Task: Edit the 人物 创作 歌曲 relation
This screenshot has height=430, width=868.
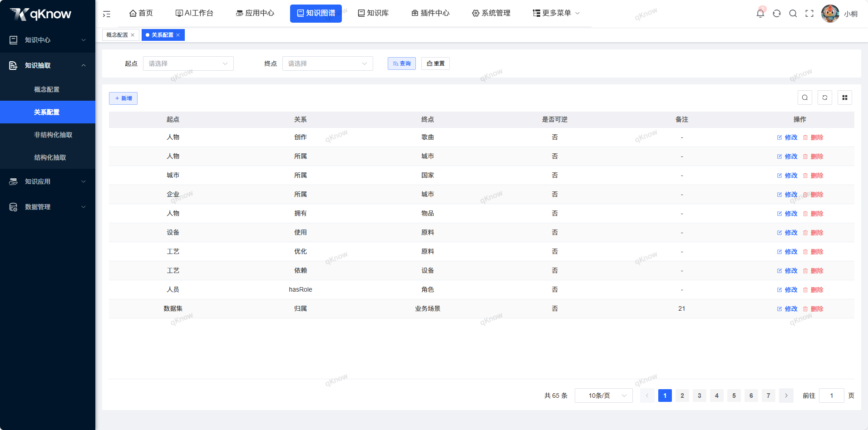Action: (x=787, y=137)
